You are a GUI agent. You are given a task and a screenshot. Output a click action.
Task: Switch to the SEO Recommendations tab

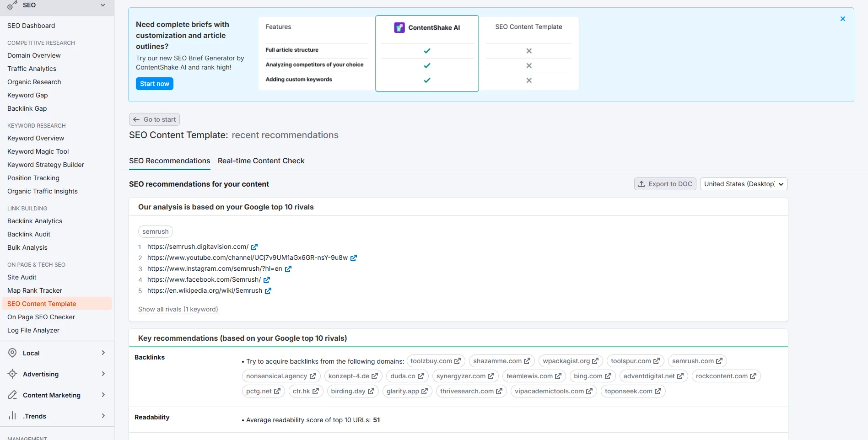point(170,161)
